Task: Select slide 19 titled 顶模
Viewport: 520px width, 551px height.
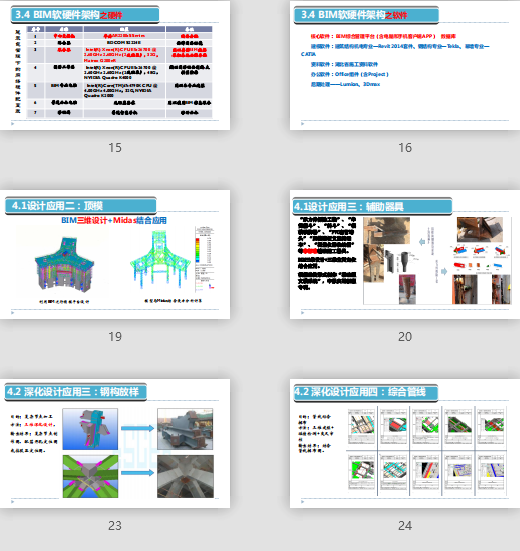Action: 115,254
